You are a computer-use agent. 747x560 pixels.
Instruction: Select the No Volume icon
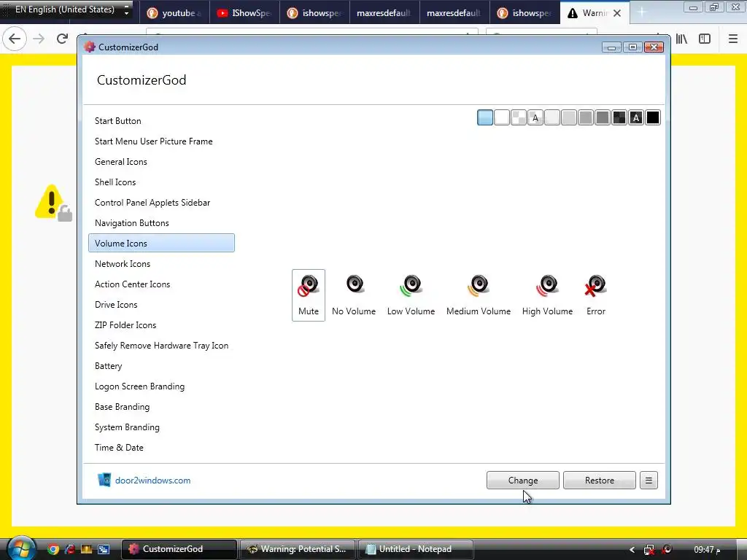click(354, 295)
